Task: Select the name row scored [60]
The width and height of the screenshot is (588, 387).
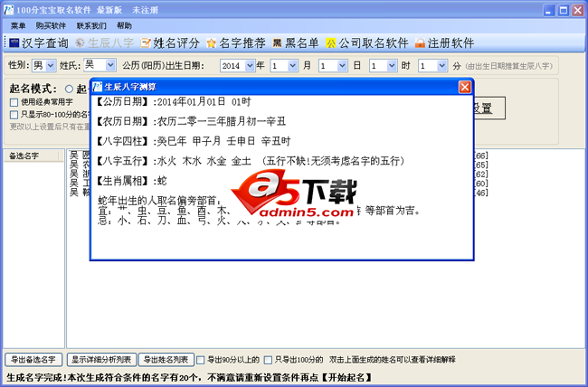Action: [480, 184]
